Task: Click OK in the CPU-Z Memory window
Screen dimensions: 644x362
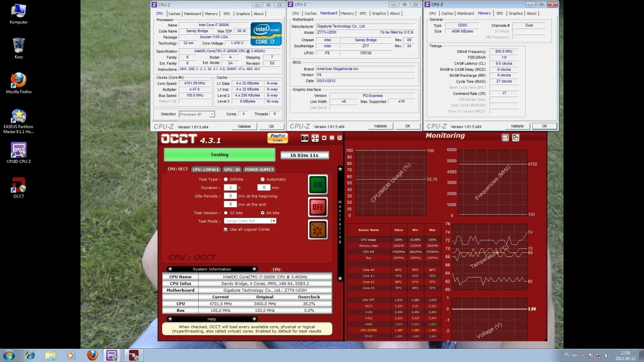Action: click(544, 126)
